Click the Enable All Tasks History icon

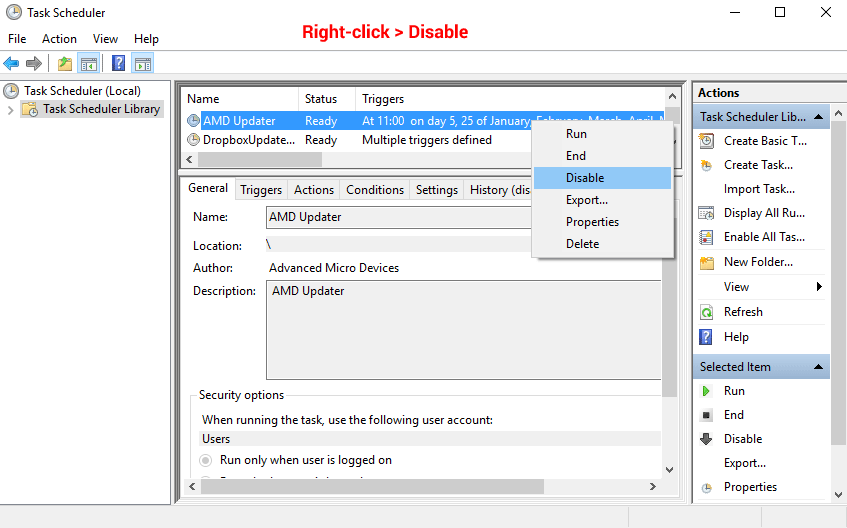(x=706, y=237)
